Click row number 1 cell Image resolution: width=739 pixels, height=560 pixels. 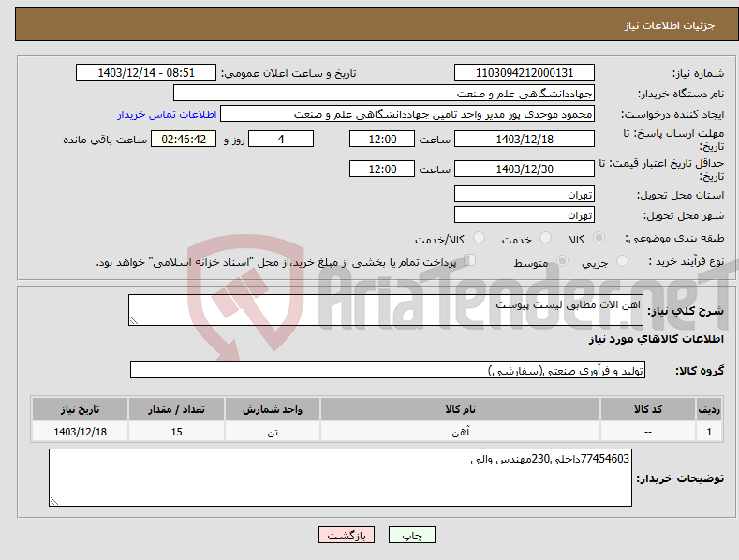709,432
